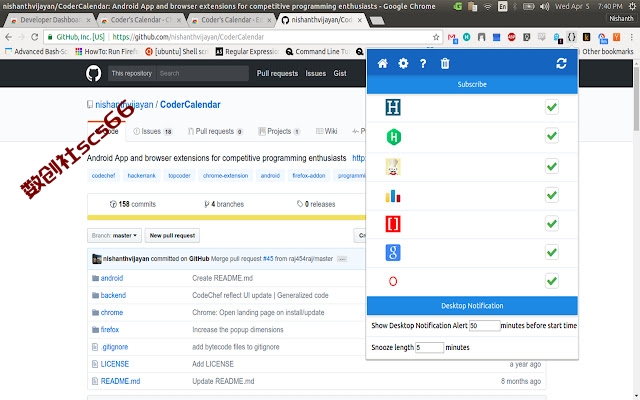Open the nishanthvijayan owner link
This screenshot has width=640, height=400.
pos(124,104)
